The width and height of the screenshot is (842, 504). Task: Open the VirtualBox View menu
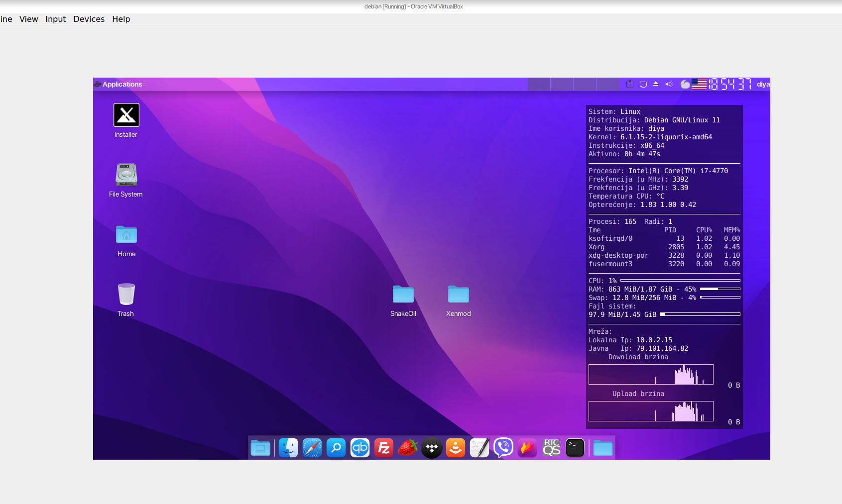(28, 19)
